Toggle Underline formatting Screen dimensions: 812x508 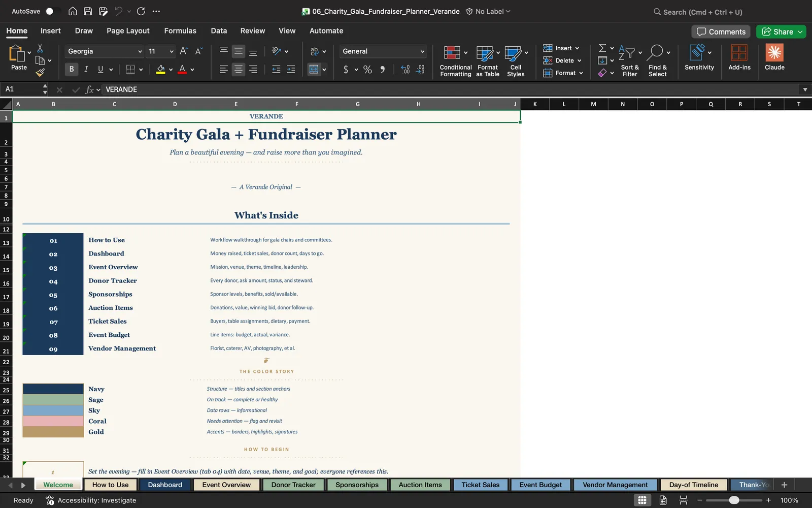click(x=100, y=69)
